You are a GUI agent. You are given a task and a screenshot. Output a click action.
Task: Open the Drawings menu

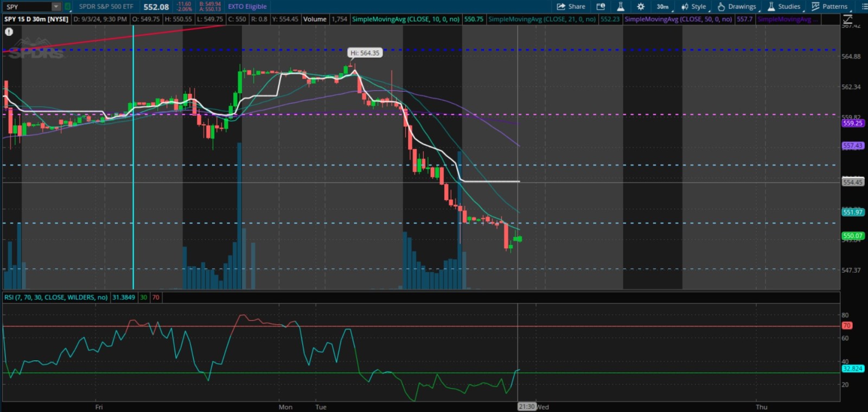click(x=737, y=7)
